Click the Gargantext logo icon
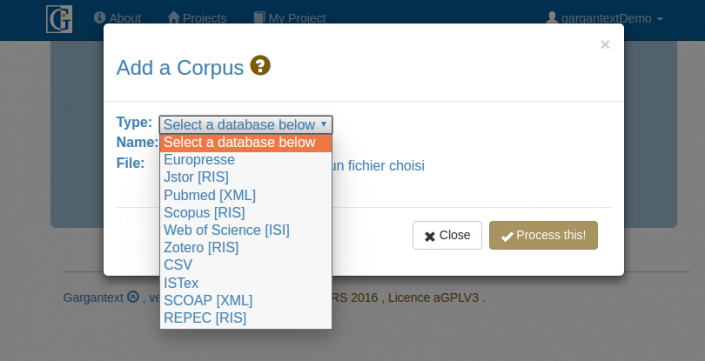This screenshot has width=705, height=361. 59,19
